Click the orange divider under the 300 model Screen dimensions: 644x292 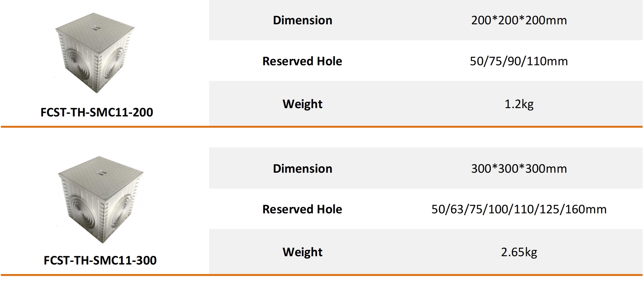coord(322,275)
